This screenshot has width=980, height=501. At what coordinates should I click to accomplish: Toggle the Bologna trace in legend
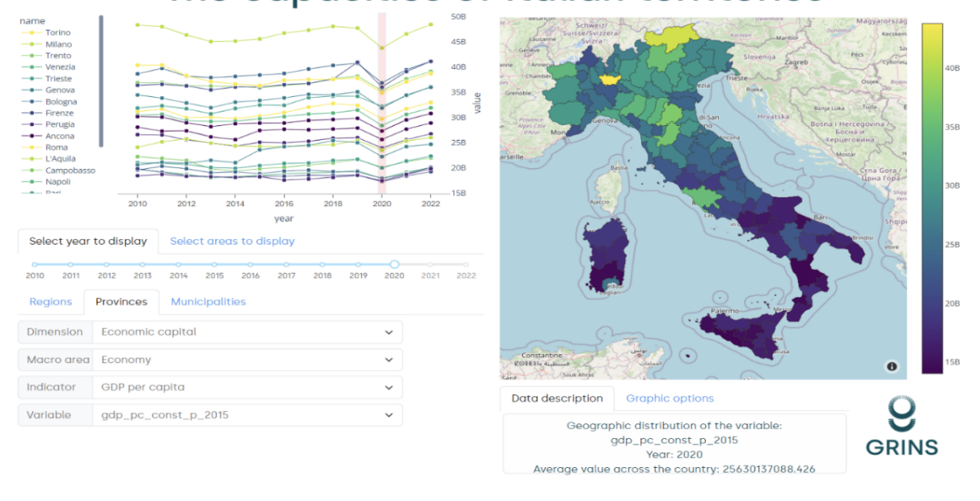[x=61, y=102]
